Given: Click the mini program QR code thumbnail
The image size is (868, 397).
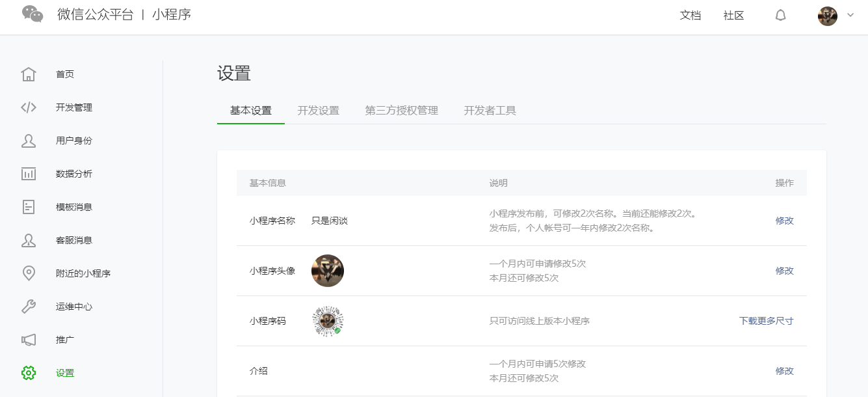Looking at the screenshot, I should [x=328, y=321].
